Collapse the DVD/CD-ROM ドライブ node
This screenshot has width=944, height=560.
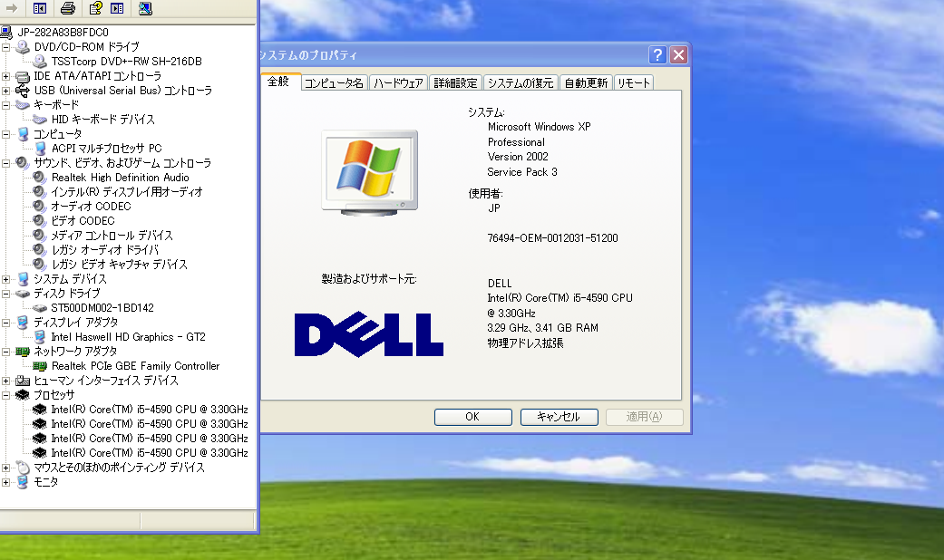click(x=6, y=47)
